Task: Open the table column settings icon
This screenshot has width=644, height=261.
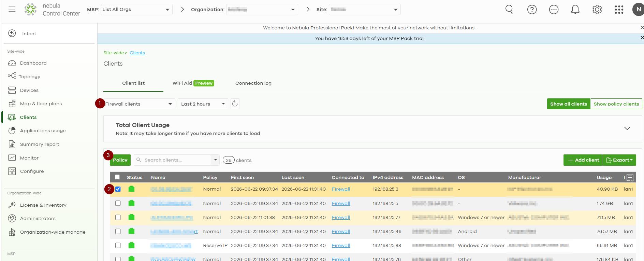Action: (630, 177)
